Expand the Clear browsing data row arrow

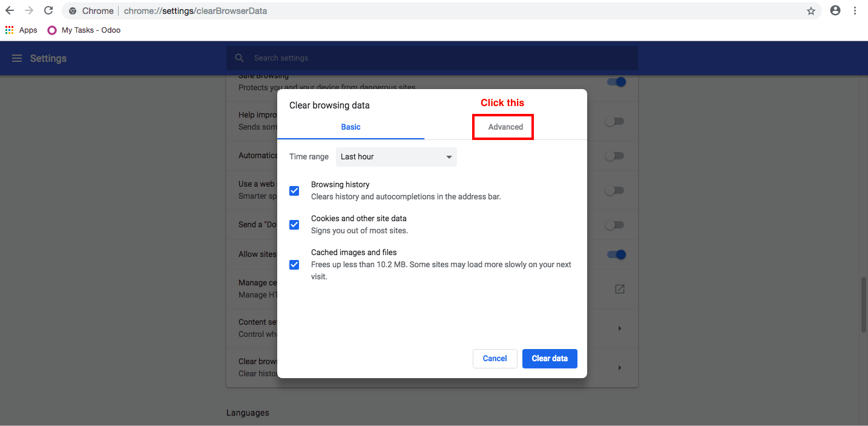point(620,368)
